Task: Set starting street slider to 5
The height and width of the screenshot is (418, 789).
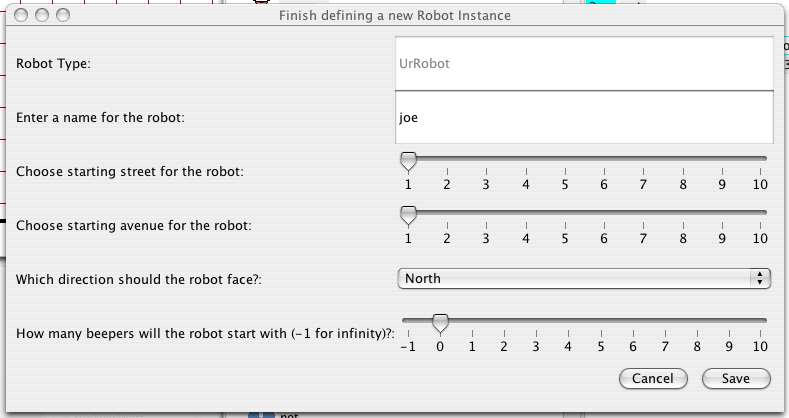Action: (x=565, y=159)
